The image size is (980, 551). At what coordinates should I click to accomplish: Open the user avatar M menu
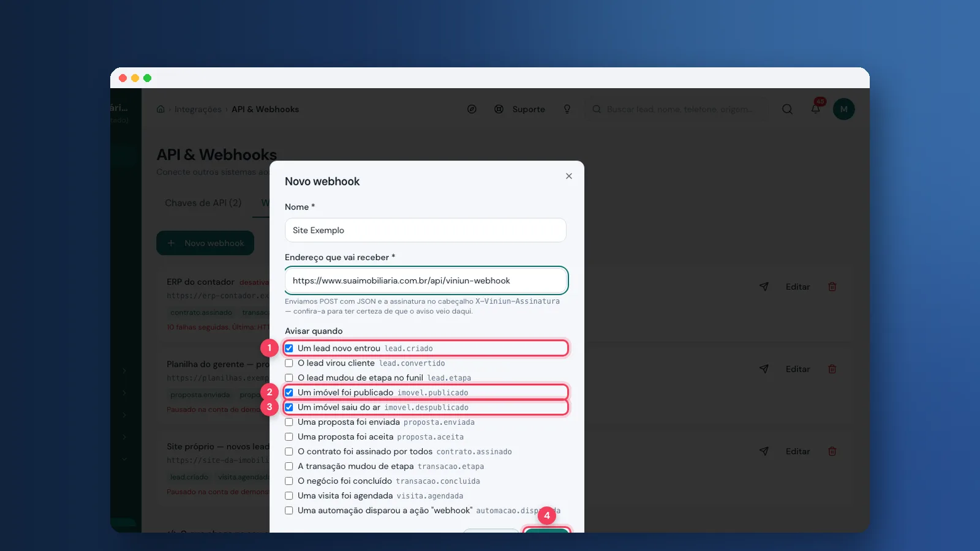[844, 109]
